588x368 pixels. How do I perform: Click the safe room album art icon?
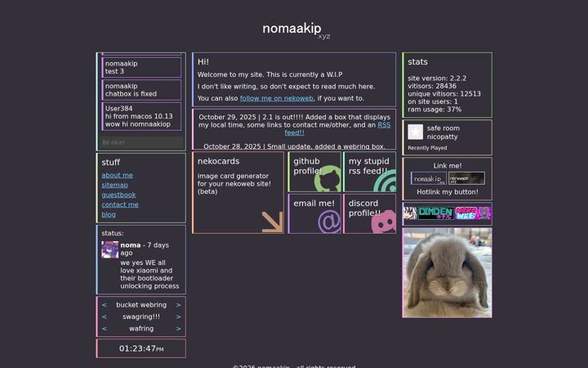tap(415, 132)
